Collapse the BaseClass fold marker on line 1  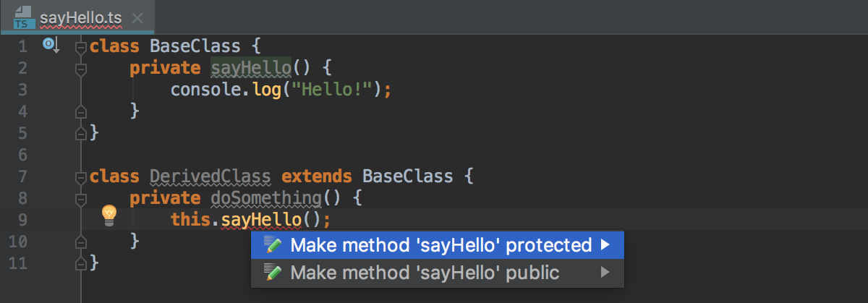(81, 47)
